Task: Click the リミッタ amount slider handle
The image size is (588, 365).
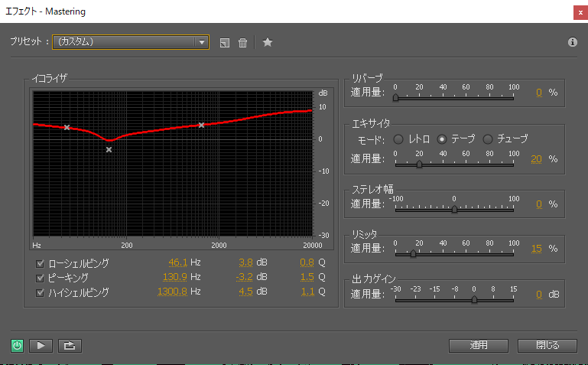Action: (x=413, y=253)
